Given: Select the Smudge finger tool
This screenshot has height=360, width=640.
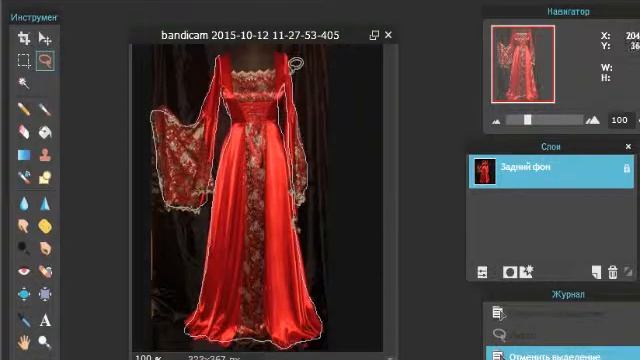Looking at the screenshot, I should [24, 226].
